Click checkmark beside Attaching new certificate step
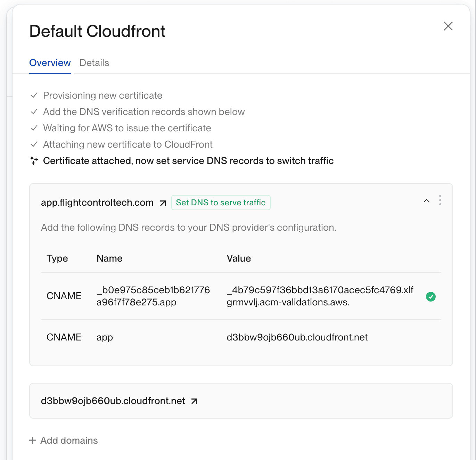 [x=34, y=144]
